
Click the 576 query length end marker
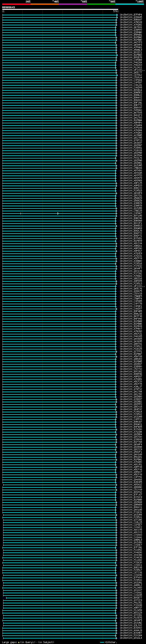(x=115, y=11)
